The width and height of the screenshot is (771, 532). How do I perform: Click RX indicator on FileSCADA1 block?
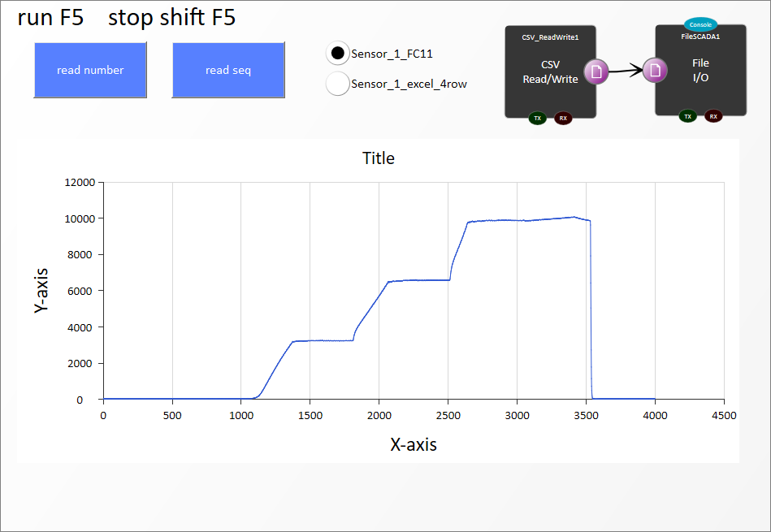[x=713, y=116]
